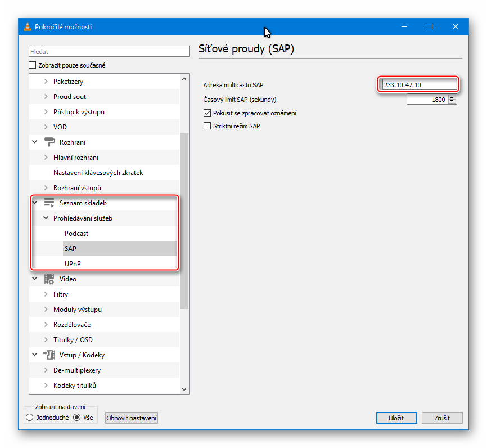Screen dimensions: 487x448
Task: Click the VLC cone icon in title bar
Action: 27,27
